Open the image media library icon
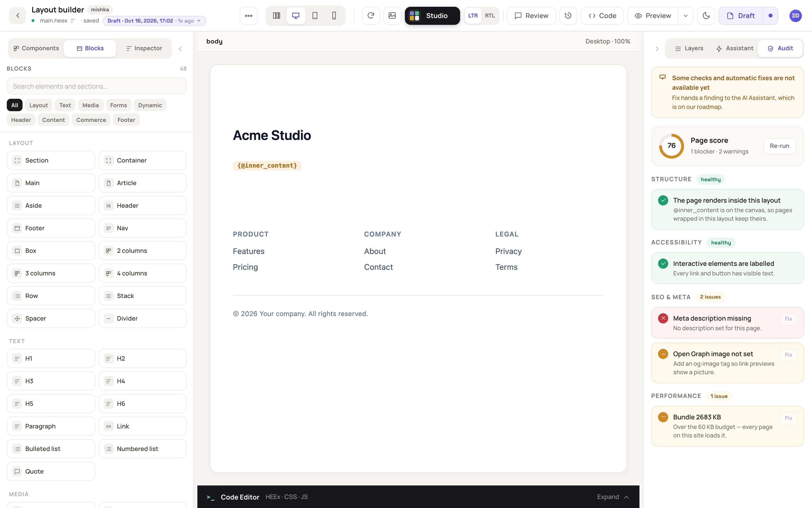 392,16
